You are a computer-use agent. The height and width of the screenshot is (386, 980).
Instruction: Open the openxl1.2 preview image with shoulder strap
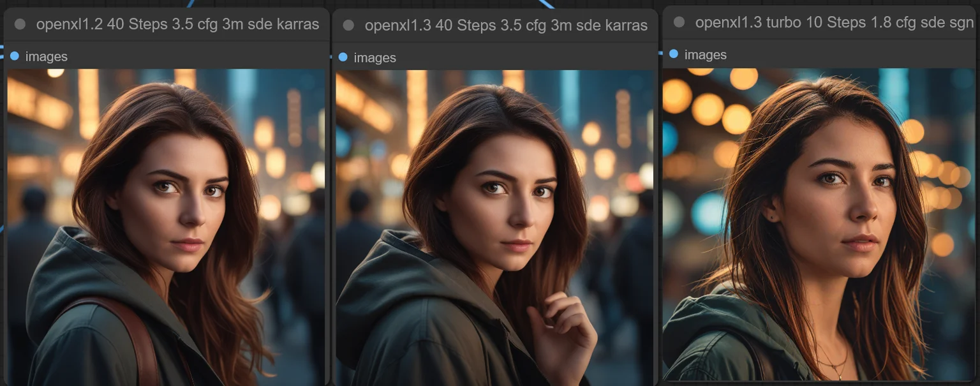(x=166, y=226)
